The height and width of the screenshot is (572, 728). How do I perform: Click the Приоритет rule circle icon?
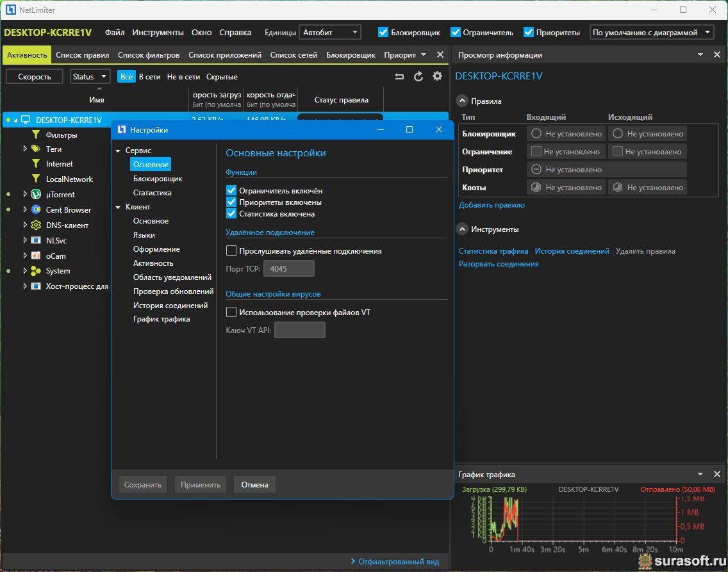pos(536,169)
